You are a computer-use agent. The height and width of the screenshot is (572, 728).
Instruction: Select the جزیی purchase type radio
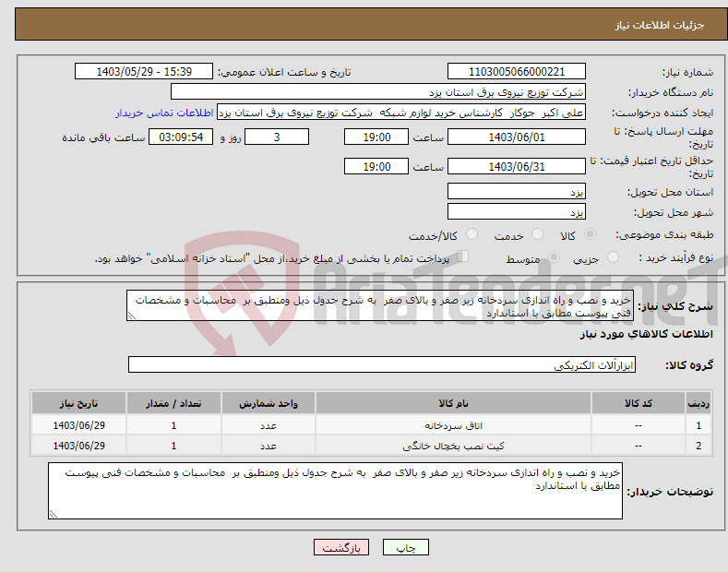click(x=613, y=257)
